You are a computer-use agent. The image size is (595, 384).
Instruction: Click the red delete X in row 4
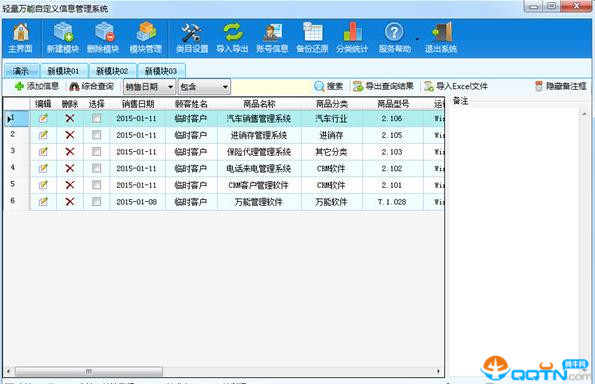[x=70, y=168]
